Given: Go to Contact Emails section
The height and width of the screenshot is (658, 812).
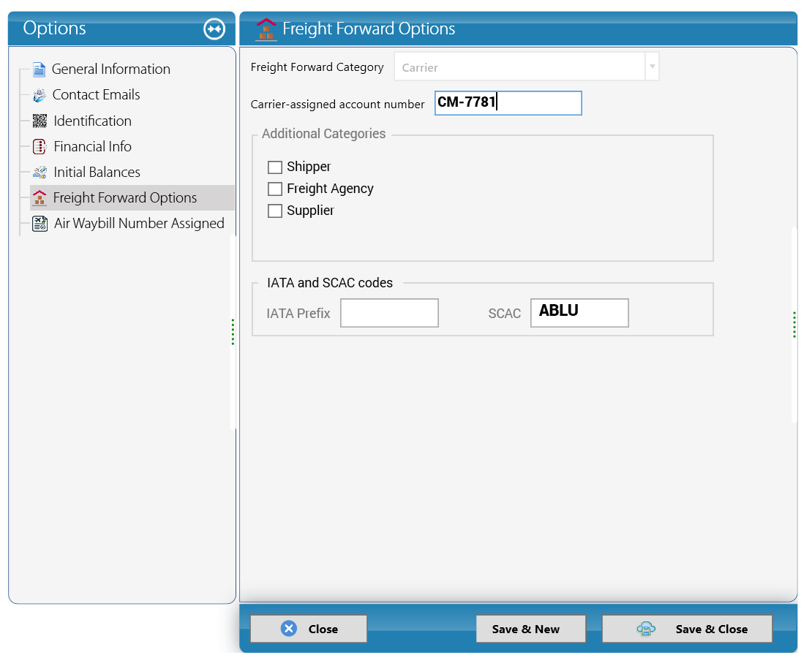Looking at the screenshot, I should pos(97,95).
